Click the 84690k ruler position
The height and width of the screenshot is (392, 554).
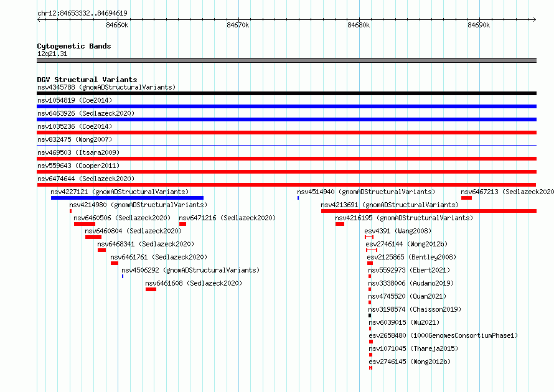[479, 25]
